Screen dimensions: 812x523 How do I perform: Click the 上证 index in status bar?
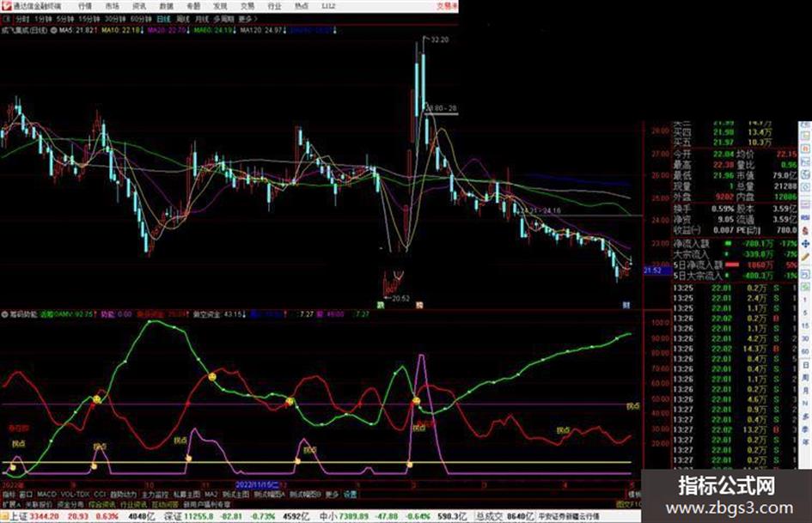(19, 516)
